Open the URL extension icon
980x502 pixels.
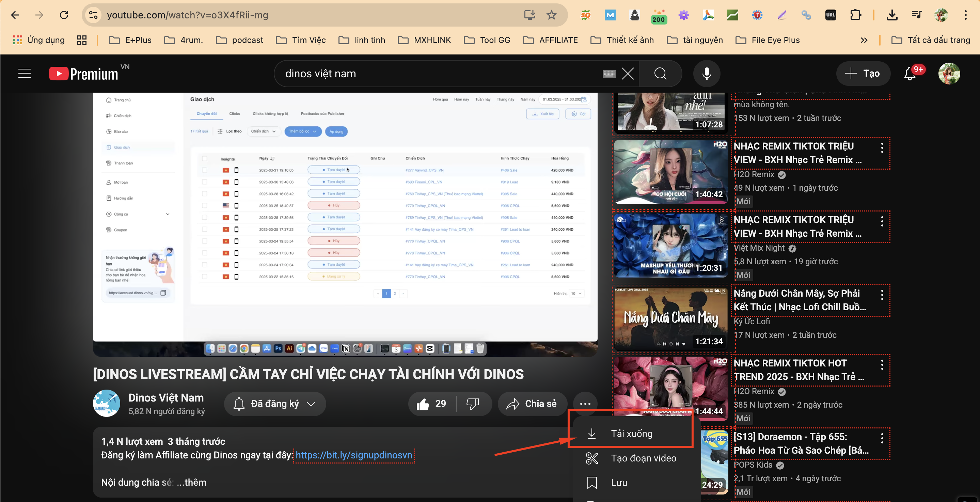[x=831, y=15]
